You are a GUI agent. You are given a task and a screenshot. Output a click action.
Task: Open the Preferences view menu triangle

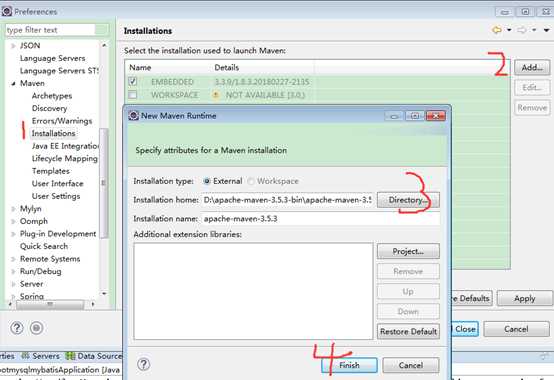tap(546, 30)
